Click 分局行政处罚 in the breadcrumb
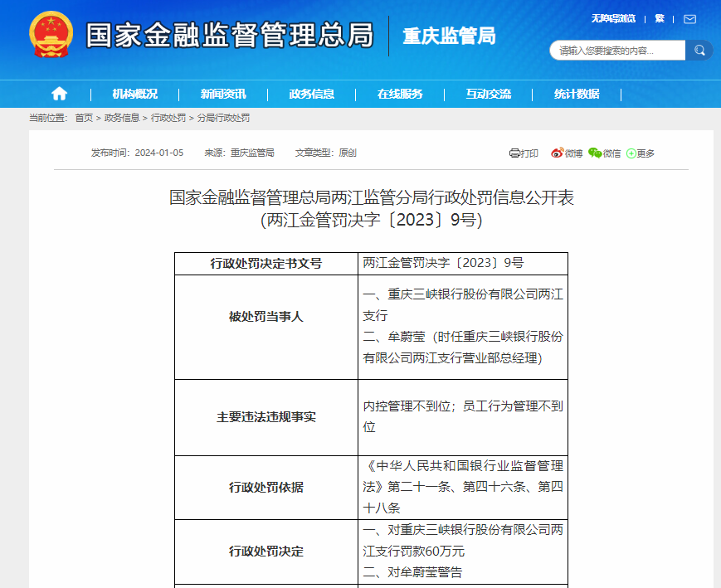The height and width of the screenshot is (588, 721). click(x=223, y=118)
